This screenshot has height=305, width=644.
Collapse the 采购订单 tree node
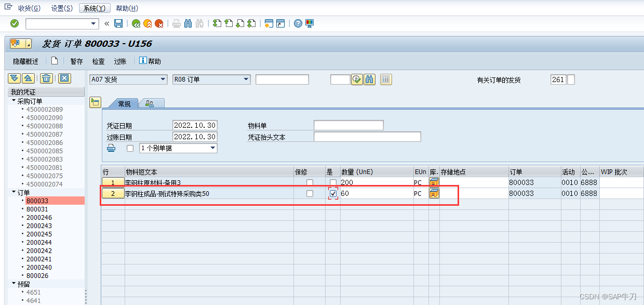(14, 100)
